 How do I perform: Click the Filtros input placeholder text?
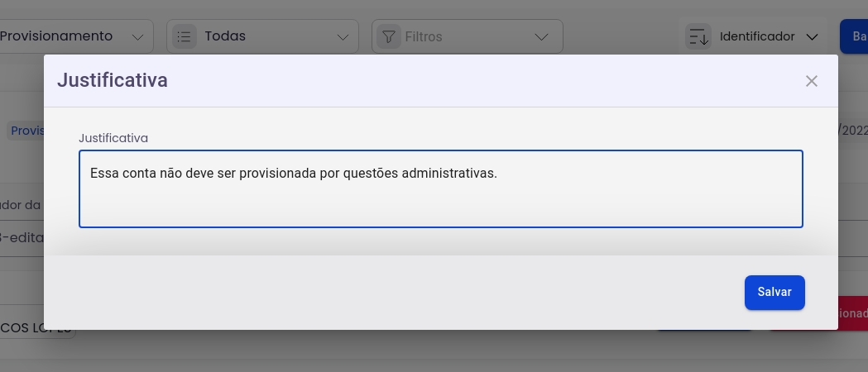(x=424, y=36)
